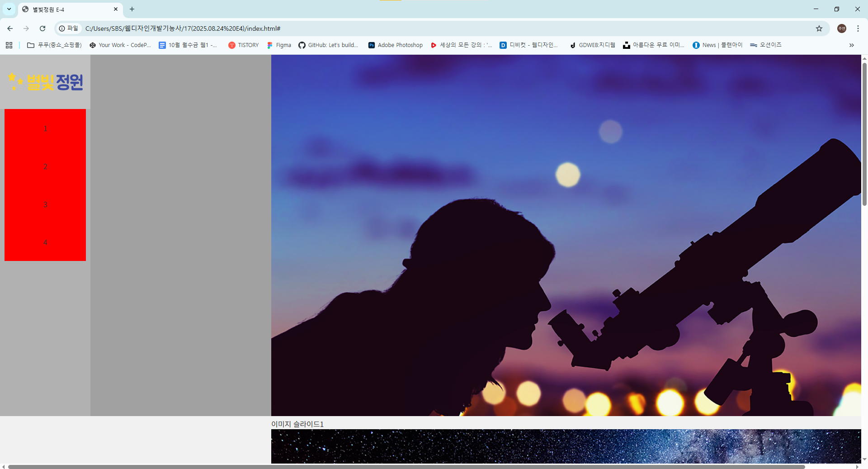Select menu item 4 in red navigation
This screenshot has width=868, height=469.
(x=45, y=242)
